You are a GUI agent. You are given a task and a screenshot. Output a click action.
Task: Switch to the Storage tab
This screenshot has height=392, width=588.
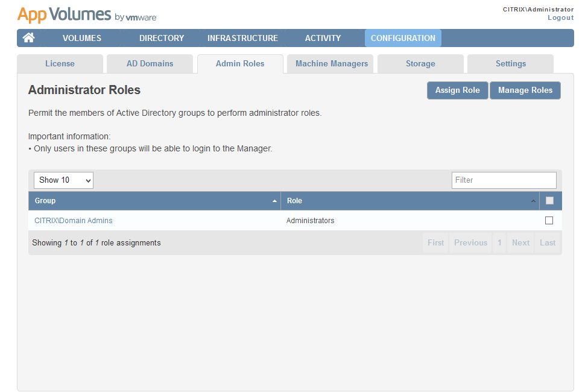click(420, 64)
